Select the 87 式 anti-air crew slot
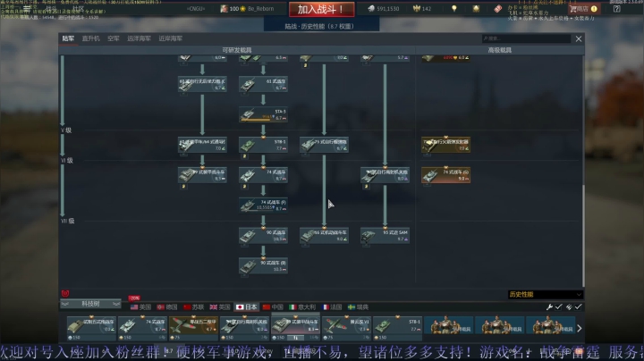 pos(244,328)
